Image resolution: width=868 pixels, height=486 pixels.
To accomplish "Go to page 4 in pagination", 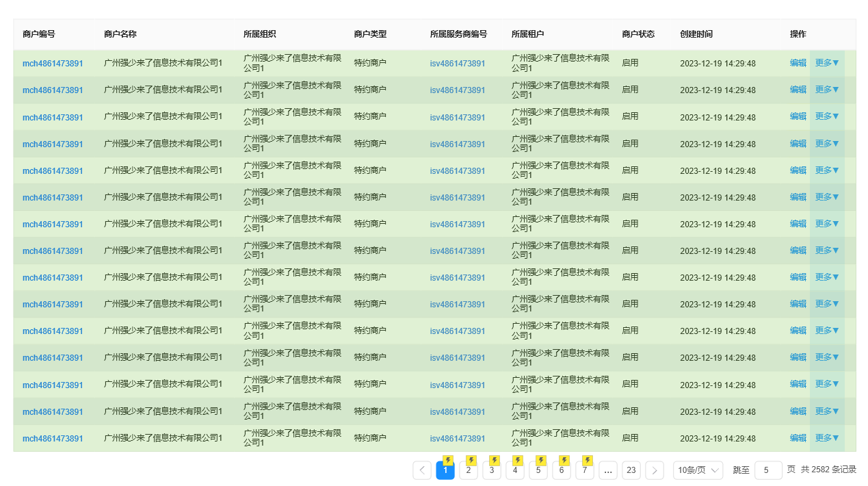I will (x=515, y=471).
